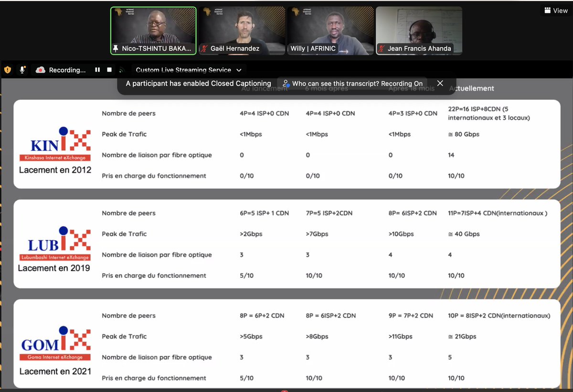Click KINIX '4P=3 ISP+0 CDN' cell

pos(413,113)
